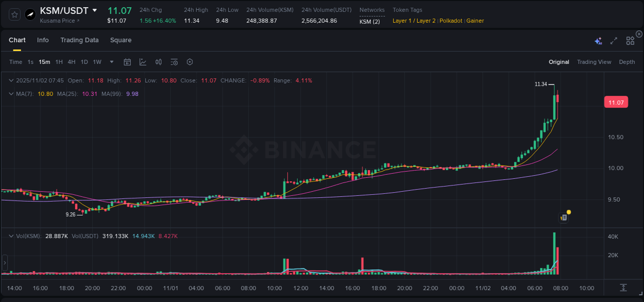
Task: Switch to the Depth chart view
Action: (627, 62)
